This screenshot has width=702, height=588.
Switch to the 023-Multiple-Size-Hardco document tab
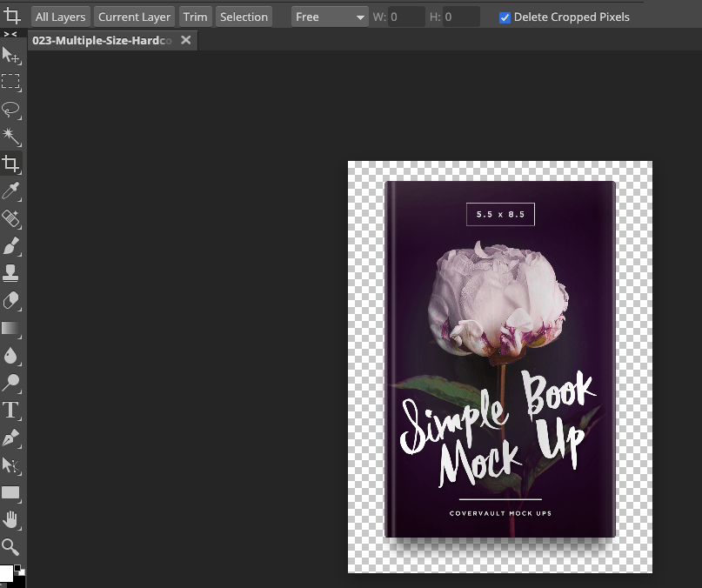[102, 41]
